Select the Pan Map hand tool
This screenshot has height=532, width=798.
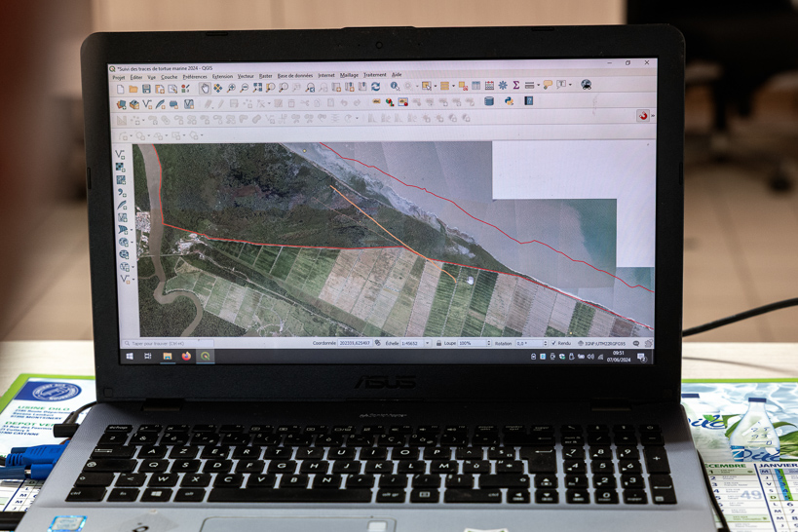tap(204, 88)
